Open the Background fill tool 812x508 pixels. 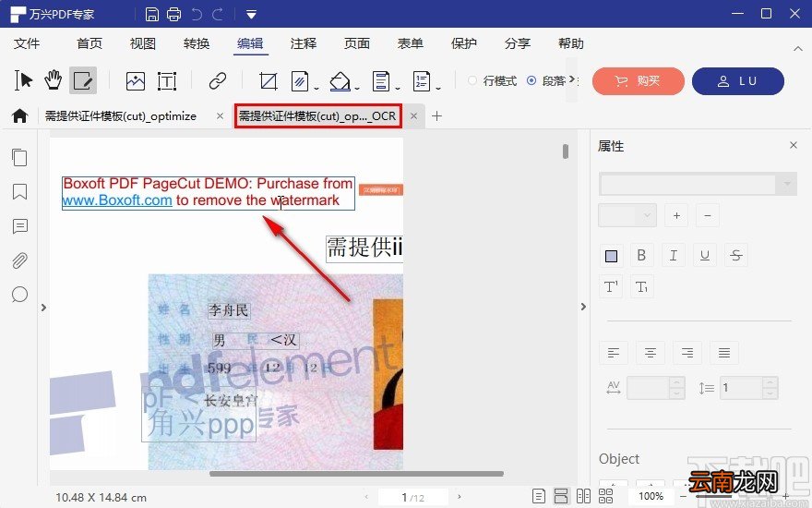340,81
